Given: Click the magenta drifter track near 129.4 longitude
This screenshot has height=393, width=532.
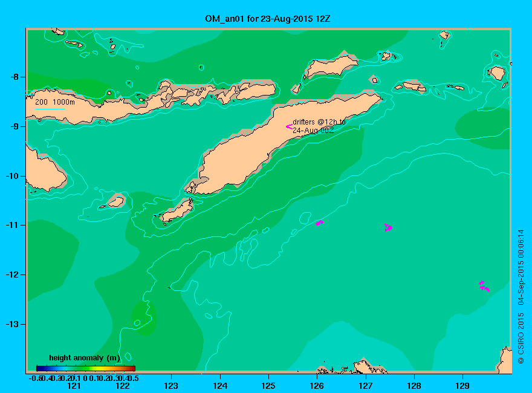Looking at the screenshot, I should (x=484, y=287).
